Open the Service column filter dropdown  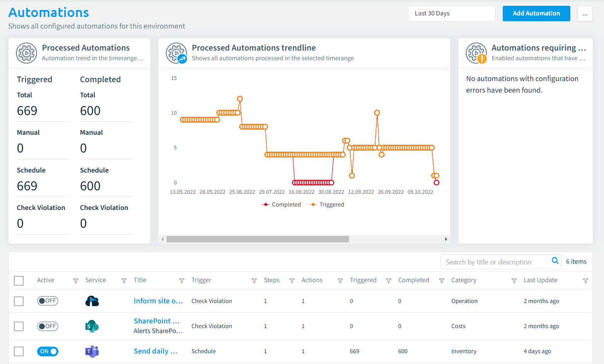click(124, 281)
